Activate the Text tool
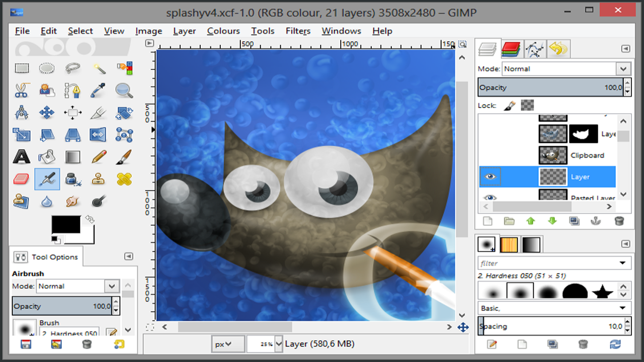644x362 pixels. [22, 156]
